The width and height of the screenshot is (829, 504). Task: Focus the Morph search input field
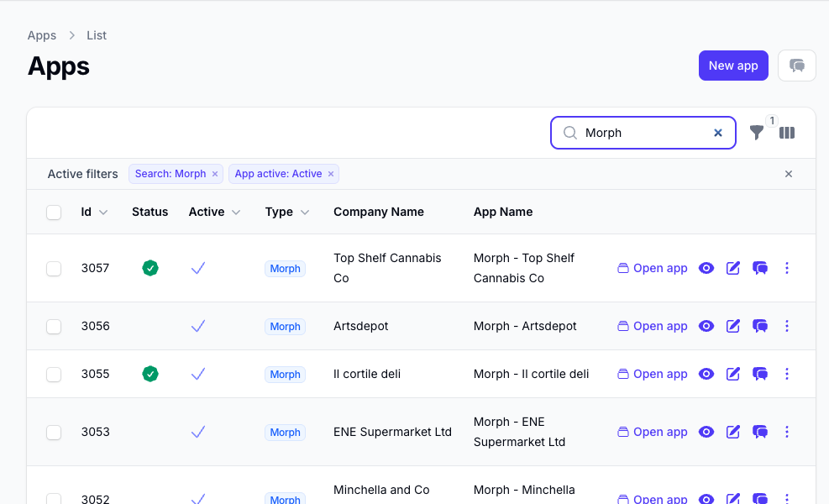click(645, 133)
